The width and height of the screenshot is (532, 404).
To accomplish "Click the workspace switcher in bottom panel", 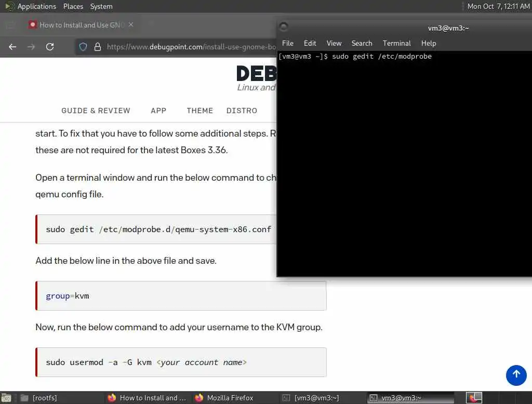I will click(x=474, y=398).
